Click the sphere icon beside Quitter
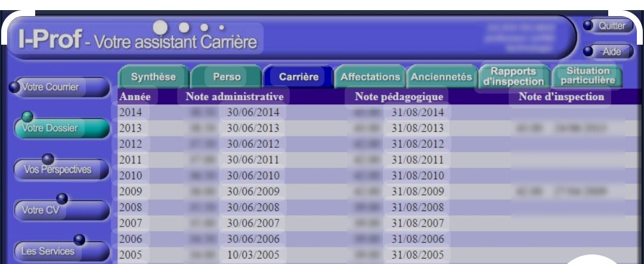This screenshot has height=264, width=644. 588,26
